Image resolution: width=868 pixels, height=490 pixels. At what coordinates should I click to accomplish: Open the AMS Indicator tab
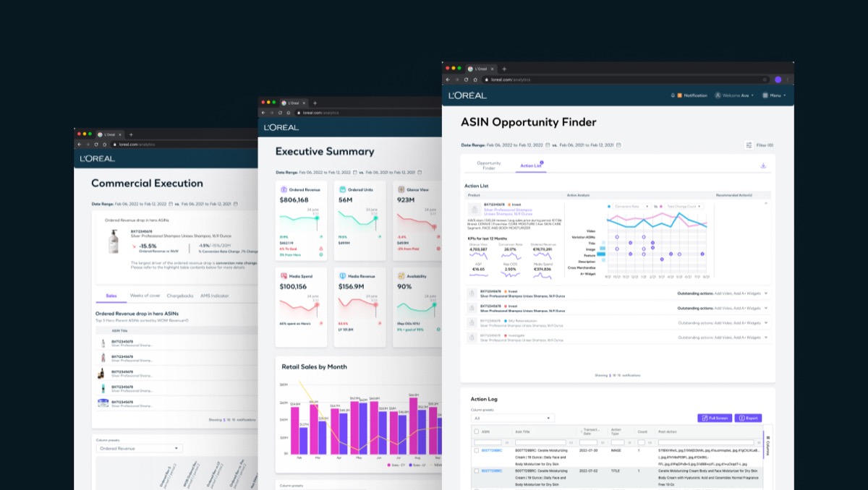click(x=214, y=296)
